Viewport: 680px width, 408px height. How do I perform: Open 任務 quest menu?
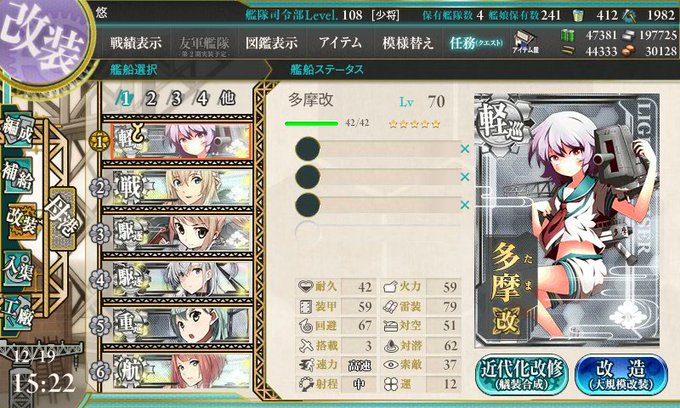(476, 43)
